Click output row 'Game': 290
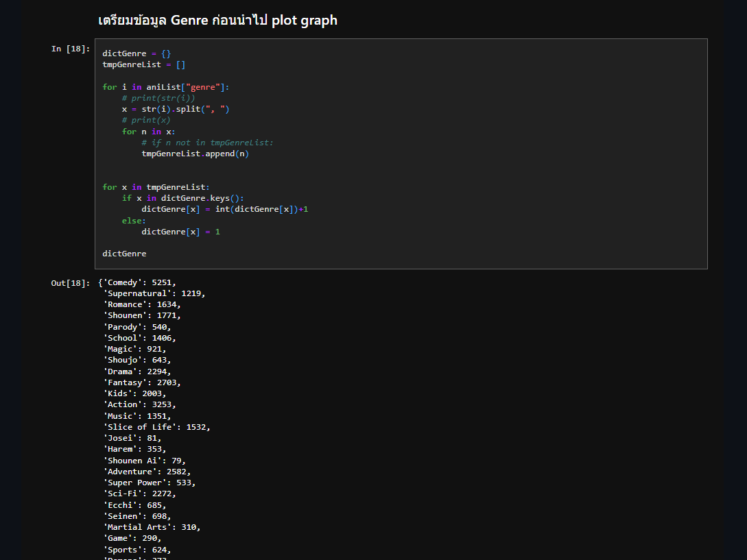 pos(132,538)
